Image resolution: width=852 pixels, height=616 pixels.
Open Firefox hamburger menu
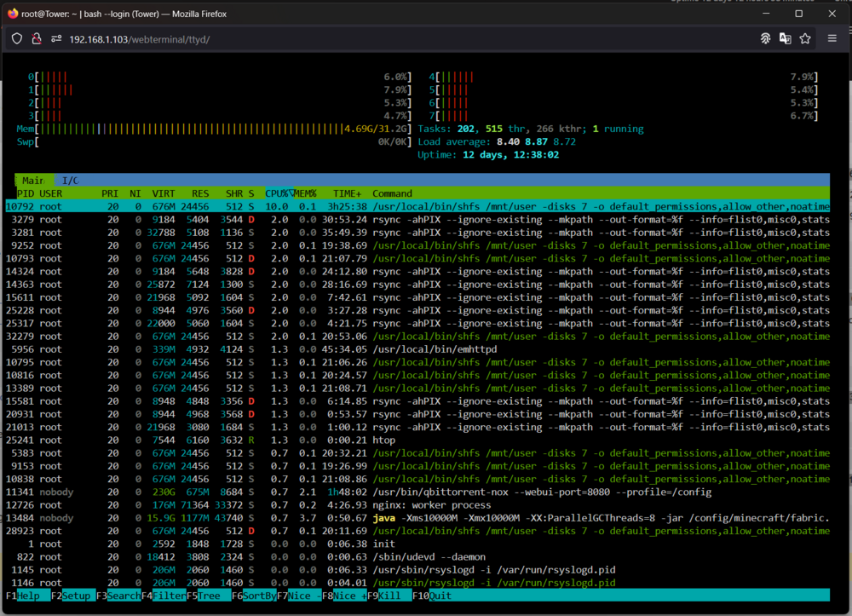(x=832, y=38)
